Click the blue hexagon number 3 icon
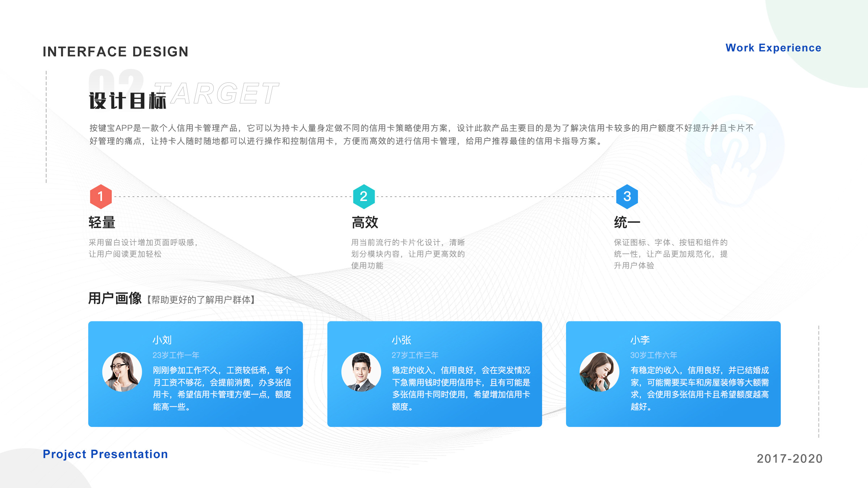Screen dimensions: 868x488 pos(627,197)
